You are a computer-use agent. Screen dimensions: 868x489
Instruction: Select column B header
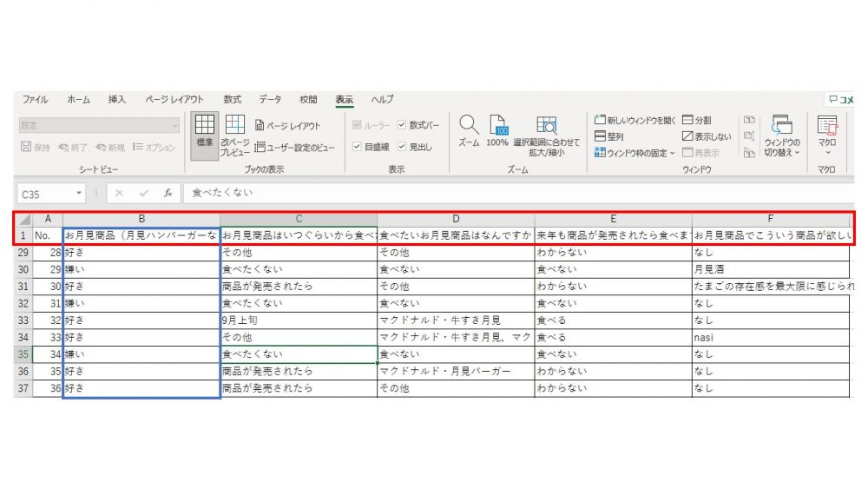click(x=141, y=219)
